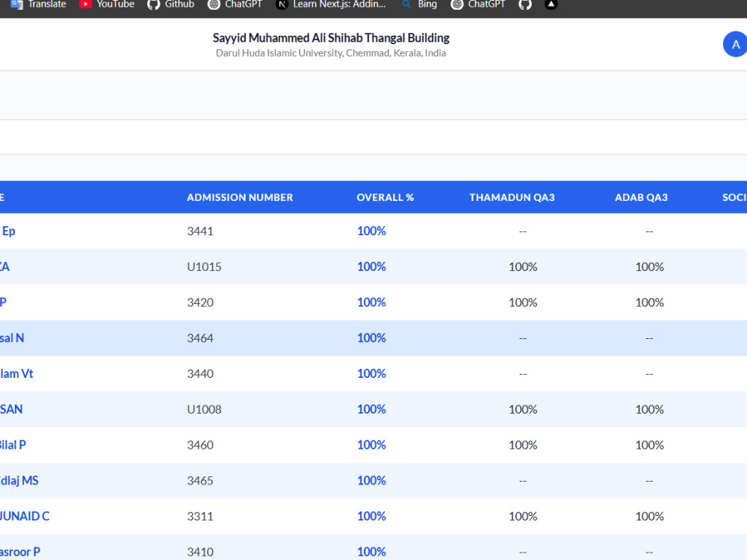Click Thamadun QA3 '--' cell in row 3465
Viewport: 747px width, 560px height.
click(523, 481)
